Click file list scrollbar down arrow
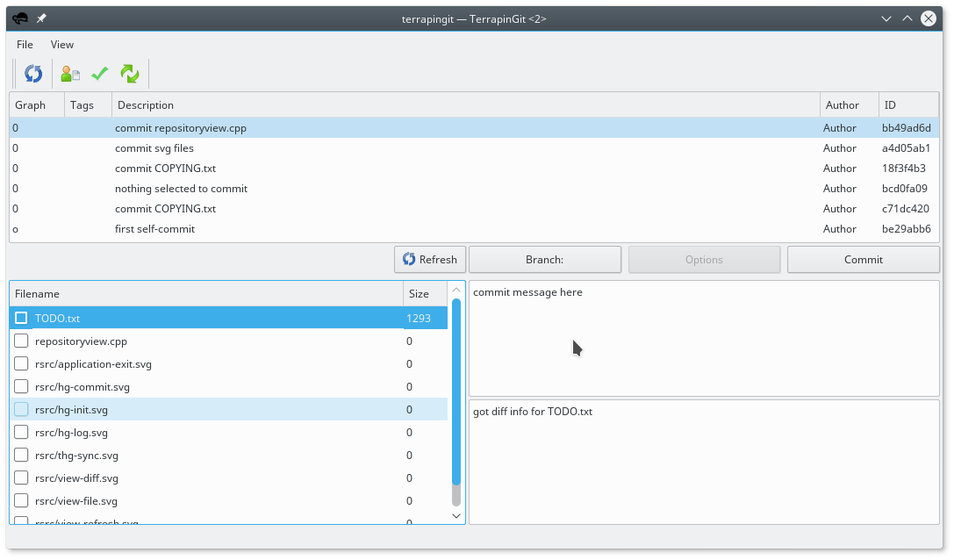The width and height of the screenshot is (954, 560). tap(456, 515)
